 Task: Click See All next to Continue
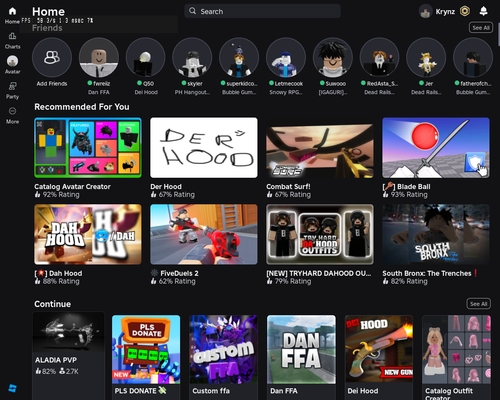coord(478,304)
